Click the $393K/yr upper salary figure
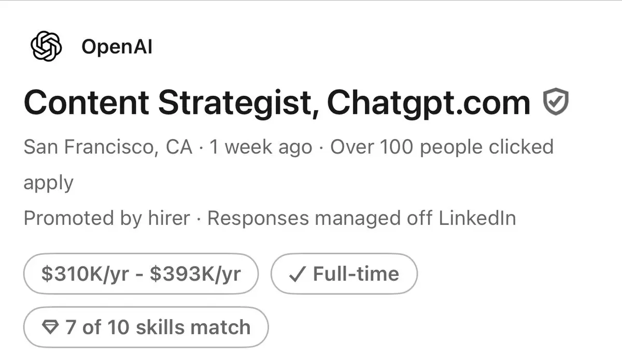622x364 pixels. 195,274
